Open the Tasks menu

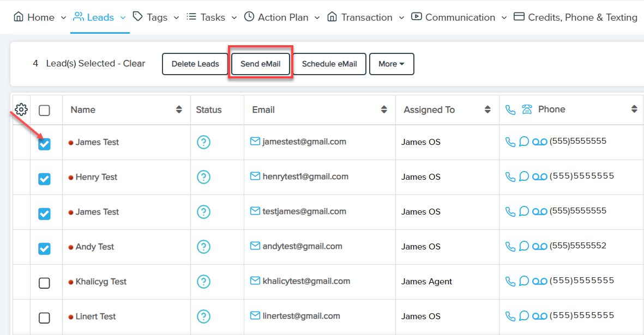pyautogui.click(x=212, y=17)
